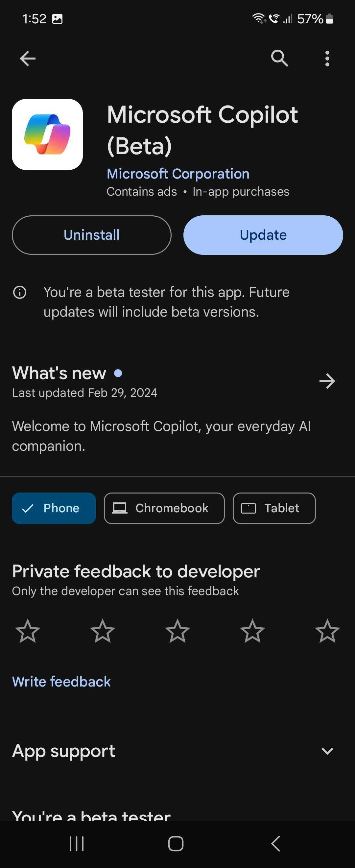Open What's new arrow
This screenshot has width=355, height=868.
click(327, 381)
